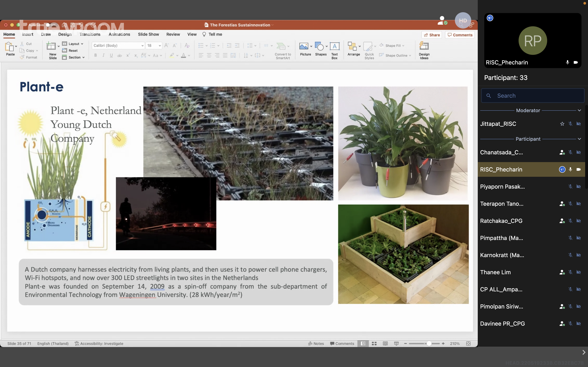The width and height of the screenshot is (588, 367).
Task: Toggle RISC_Phecharin microphone in participant list
Action: click(x=570, y=169)
